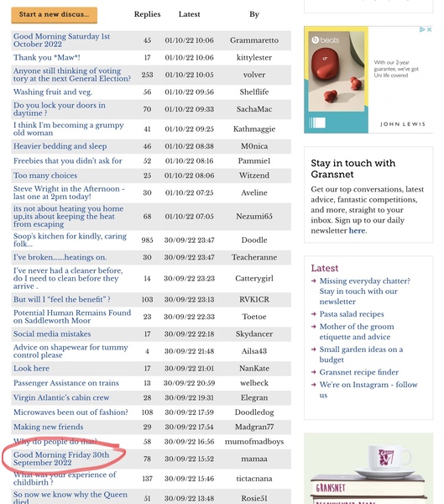Screen dimensions: 444x504
Task: Click the newsletter 'here' link
Action: [357, 230]
